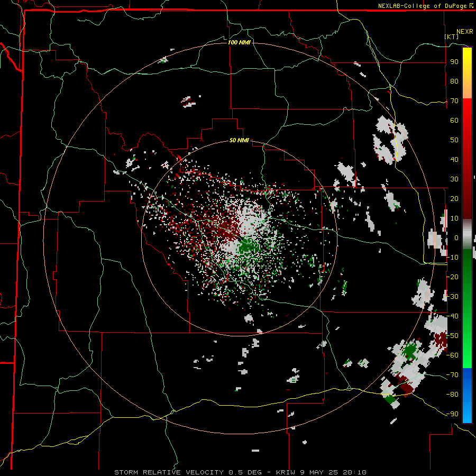Click the green segment of the color bar

tap(467, 308)
